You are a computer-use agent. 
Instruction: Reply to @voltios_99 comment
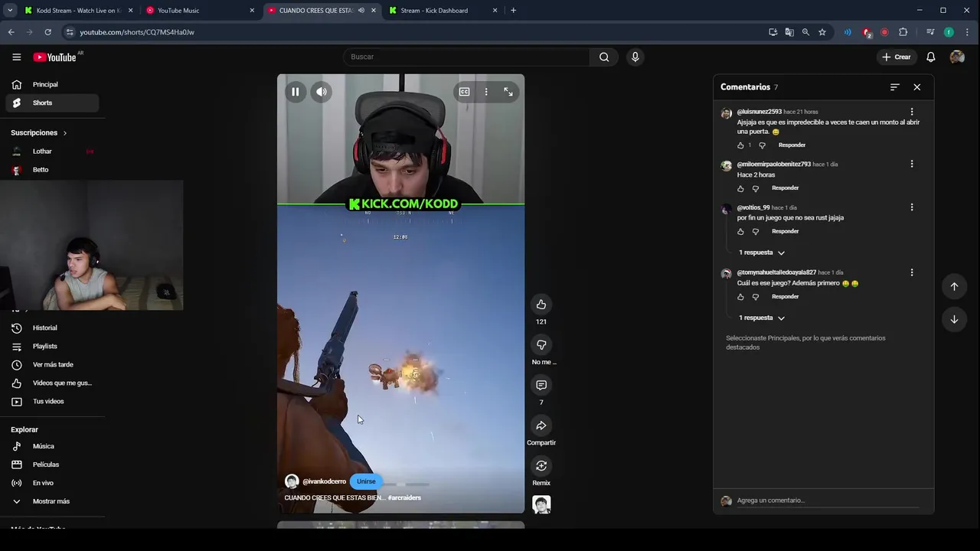pos(786,231)
